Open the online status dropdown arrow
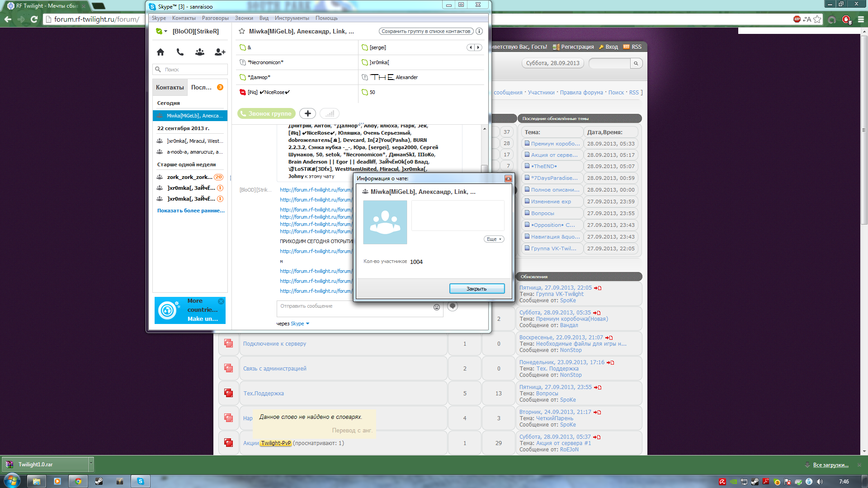868x488 pixels. (166, 31)
